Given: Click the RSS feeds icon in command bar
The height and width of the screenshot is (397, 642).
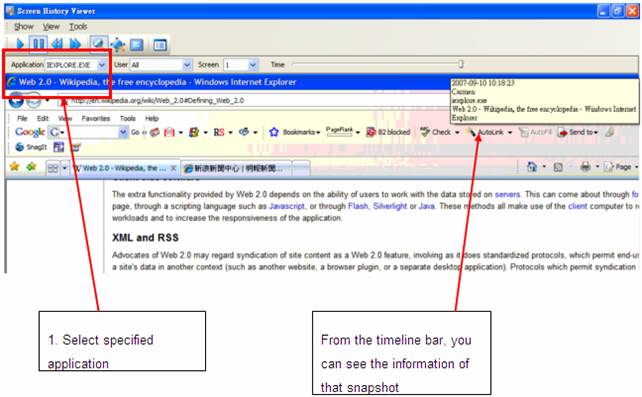Looking at the screenshot, I should 558,167.
